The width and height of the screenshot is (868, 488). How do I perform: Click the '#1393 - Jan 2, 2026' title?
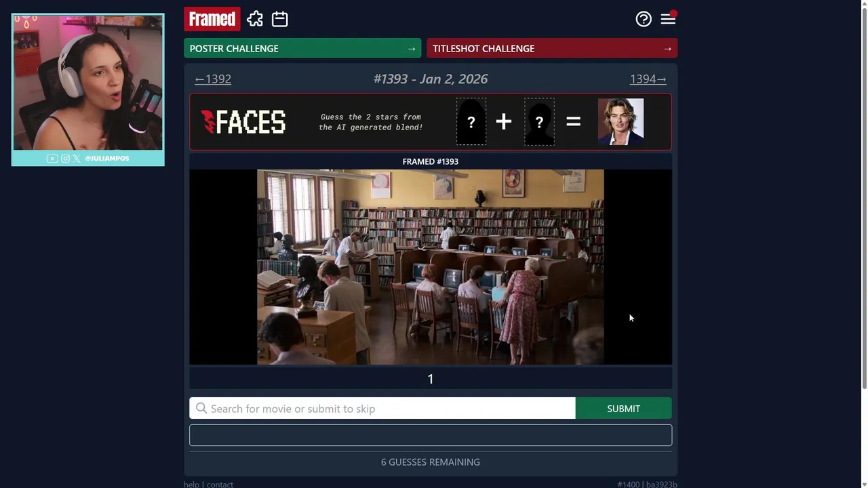tap(431, 79)
